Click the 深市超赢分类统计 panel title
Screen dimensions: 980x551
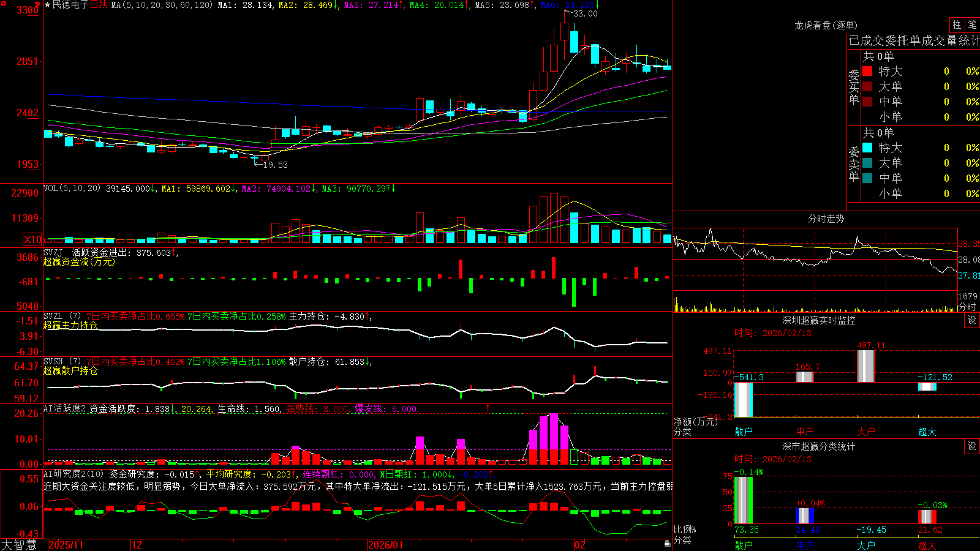(x=819, y=446)
